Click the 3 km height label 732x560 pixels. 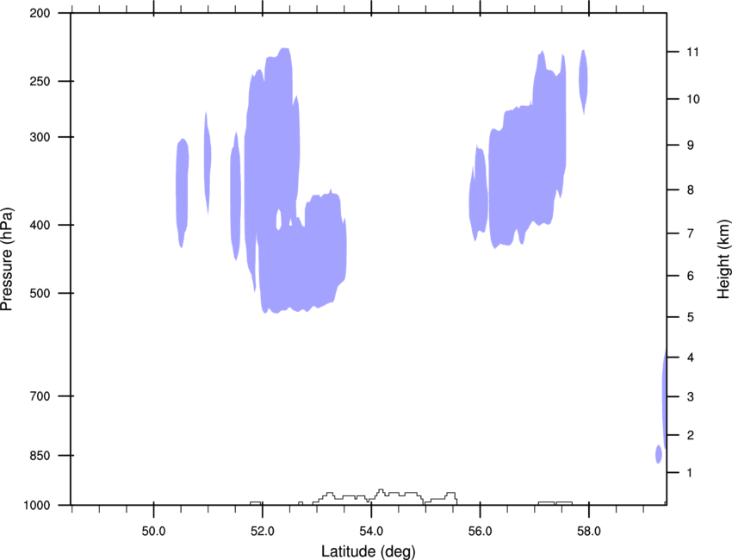click(x=691, y=397)
